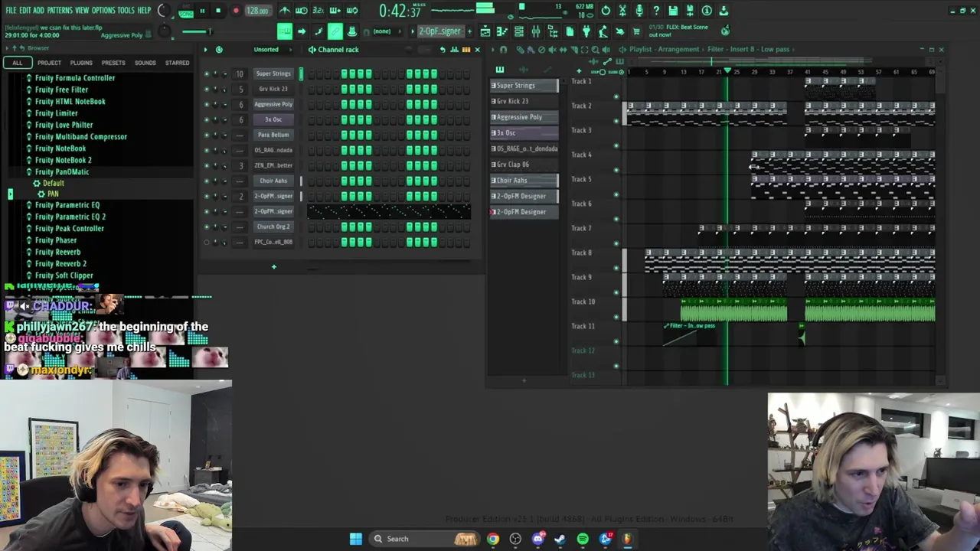Viewport: 980px width, 551px height.
Task: Open Spotify from the Windows taskbar
Action: pyautogui.click(x=583, y=539)
